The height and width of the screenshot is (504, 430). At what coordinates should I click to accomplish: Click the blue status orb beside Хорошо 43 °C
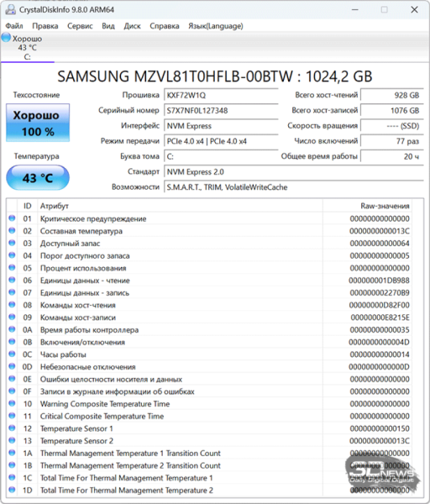pos(6,37)
